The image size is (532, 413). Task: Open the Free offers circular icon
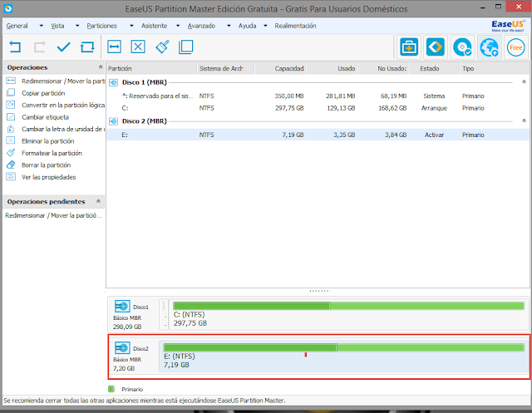515,47
